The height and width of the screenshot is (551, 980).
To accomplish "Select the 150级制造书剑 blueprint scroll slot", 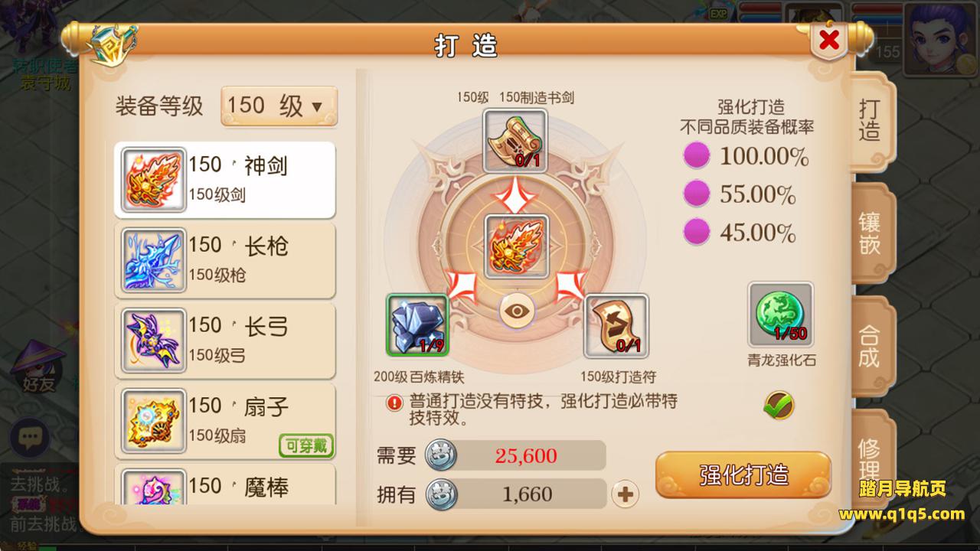I will point(514,140).
